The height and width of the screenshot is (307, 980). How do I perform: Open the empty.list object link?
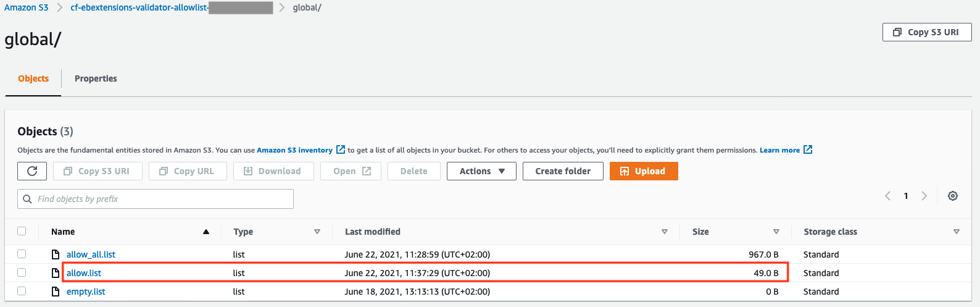86,292
